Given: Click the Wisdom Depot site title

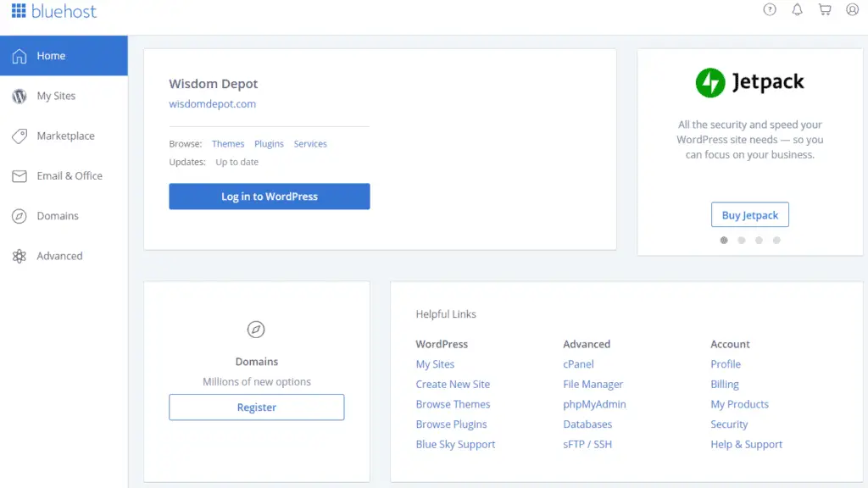Looking at the screenshot, I should point(213,84).
